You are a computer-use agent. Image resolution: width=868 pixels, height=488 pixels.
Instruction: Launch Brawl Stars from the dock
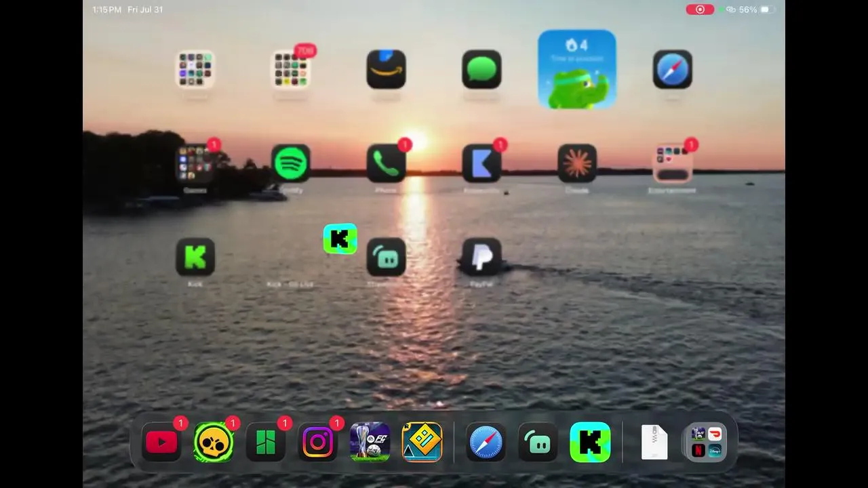(x=214, y=443)
